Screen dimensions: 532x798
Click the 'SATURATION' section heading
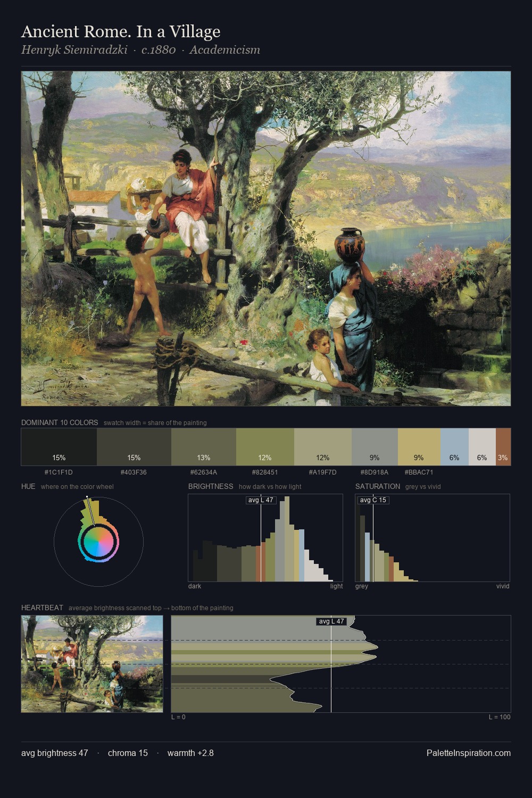pyautogui.click(x=378, y=486)
